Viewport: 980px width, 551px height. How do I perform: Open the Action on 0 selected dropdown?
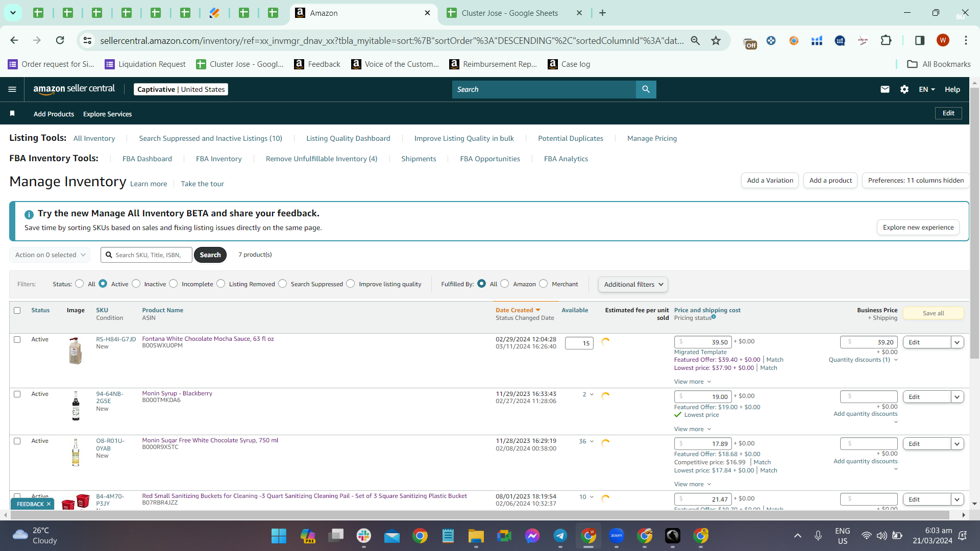50,255
